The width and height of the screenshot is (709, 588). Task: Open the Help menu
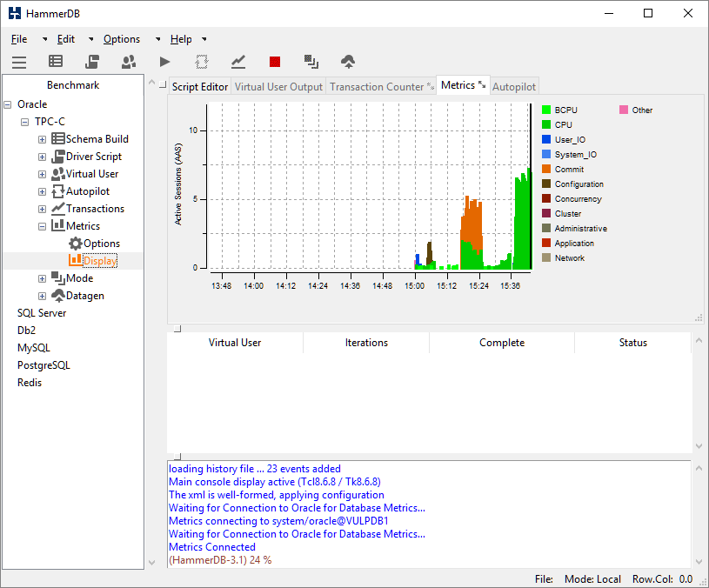coord(181,39)
